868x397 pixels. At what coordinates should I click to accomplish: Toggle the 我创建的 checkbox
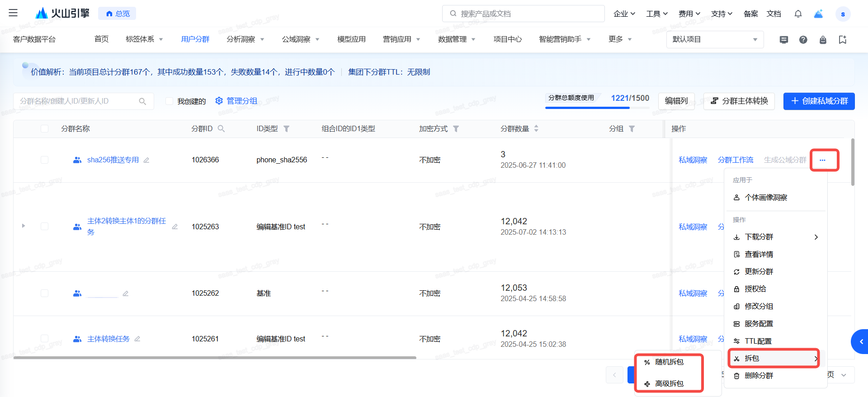point(170,101)
